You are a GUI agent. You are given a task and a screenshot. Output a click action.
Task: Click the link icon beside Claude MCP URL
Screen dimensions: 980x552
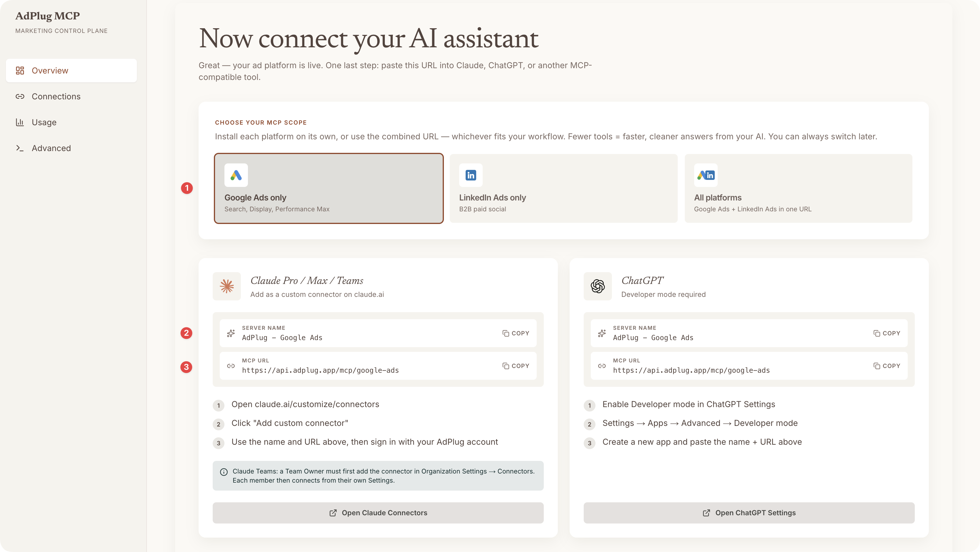[x=231, y=366]
